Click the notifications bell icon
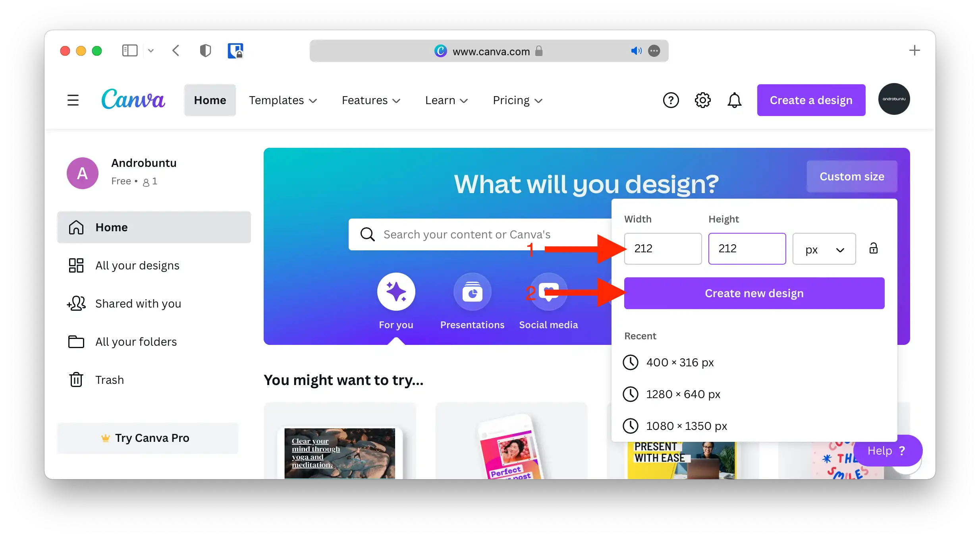 [x=734, y=100]
